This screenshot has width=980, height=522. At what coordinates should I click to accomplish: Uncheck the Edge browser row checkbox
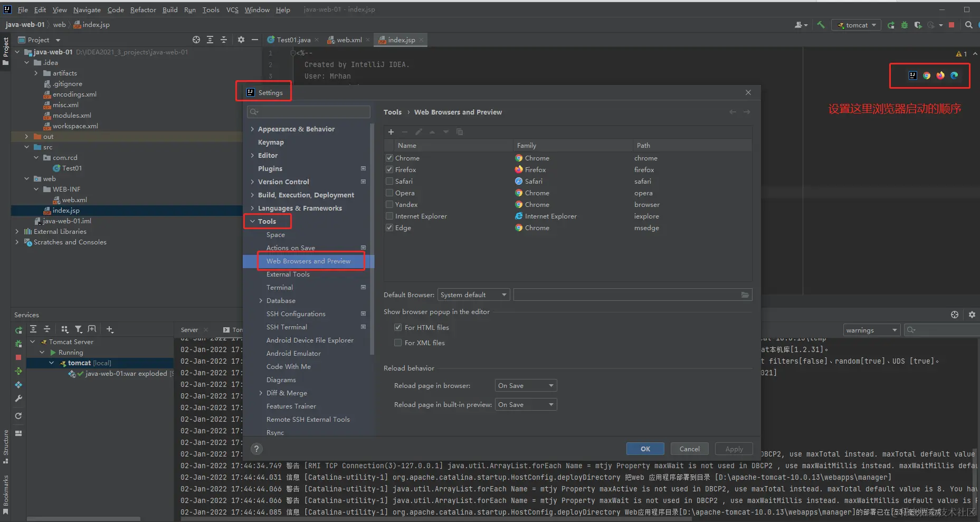click(389, 227)
